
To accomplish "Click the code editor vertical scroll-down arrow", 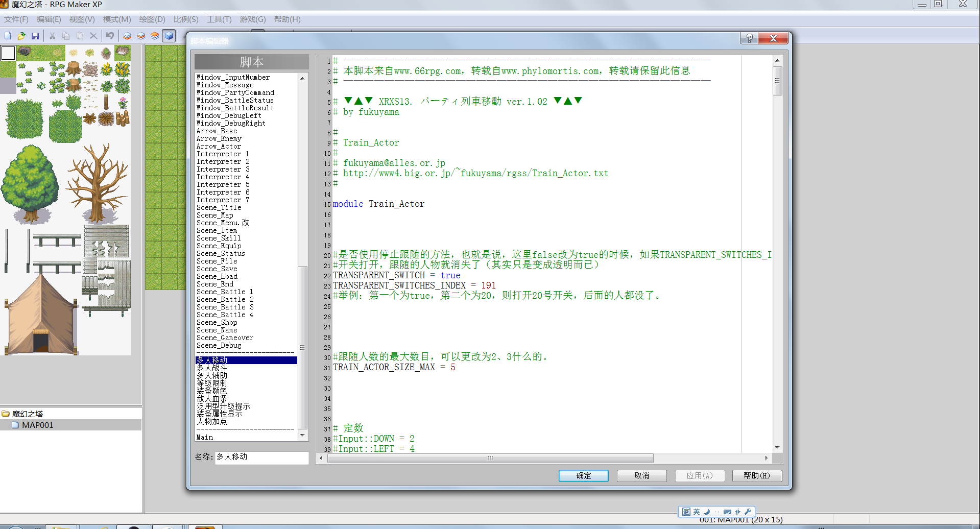I will (x=777, y=447).
